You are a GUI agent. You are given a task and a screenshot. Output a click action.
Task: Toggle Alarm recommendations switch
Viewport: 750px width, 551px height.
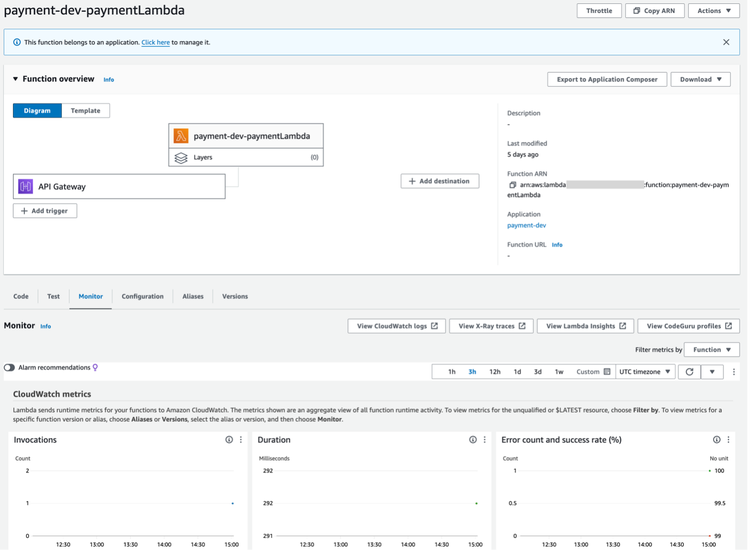pyautogui.click(x=9, y=367)
